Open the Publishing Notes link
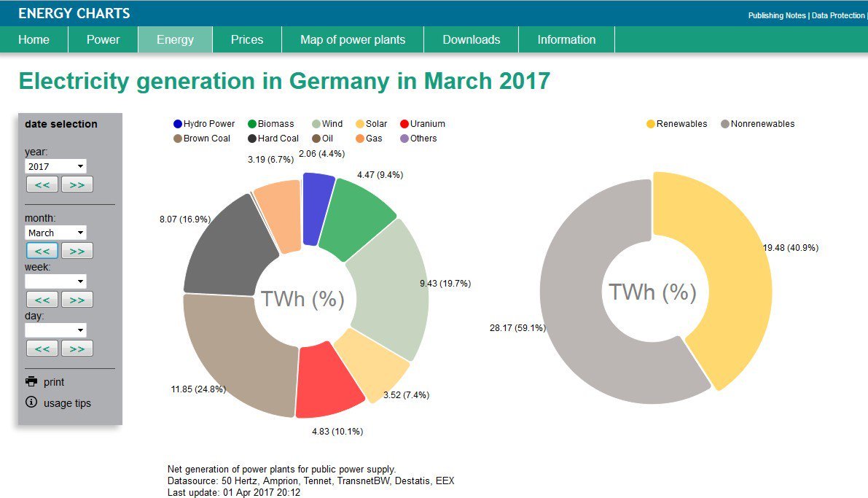The image size is (868, 498). [777, 15]
